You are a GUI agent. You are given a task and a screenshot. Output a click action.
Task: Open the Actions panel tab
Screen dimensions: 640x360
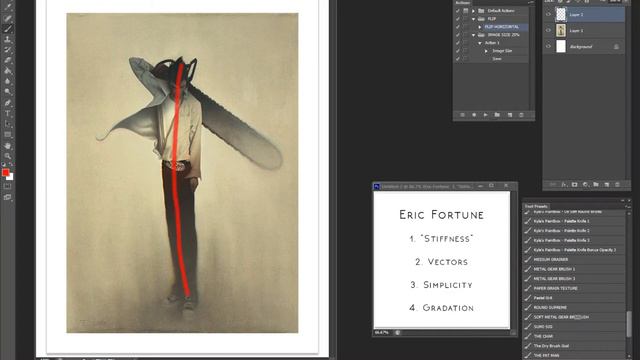coord(463,2)
